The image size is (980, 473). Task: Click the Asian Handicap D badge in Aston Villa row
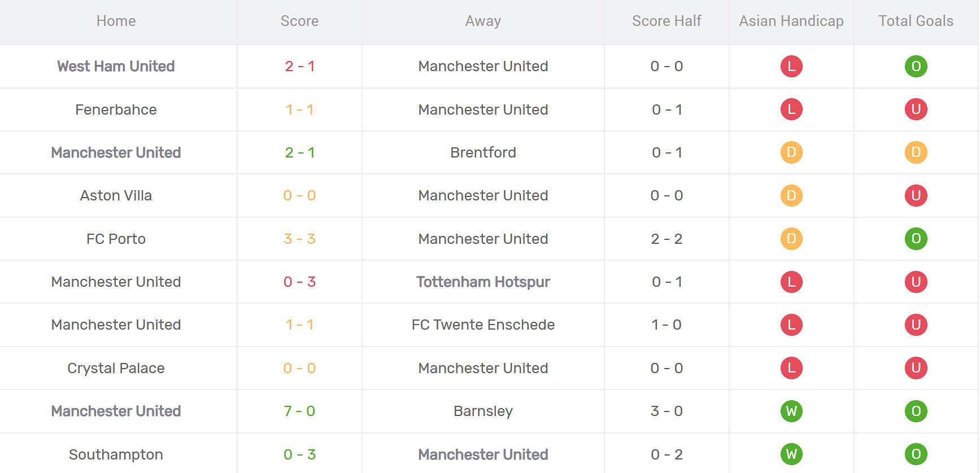(791, 196)
